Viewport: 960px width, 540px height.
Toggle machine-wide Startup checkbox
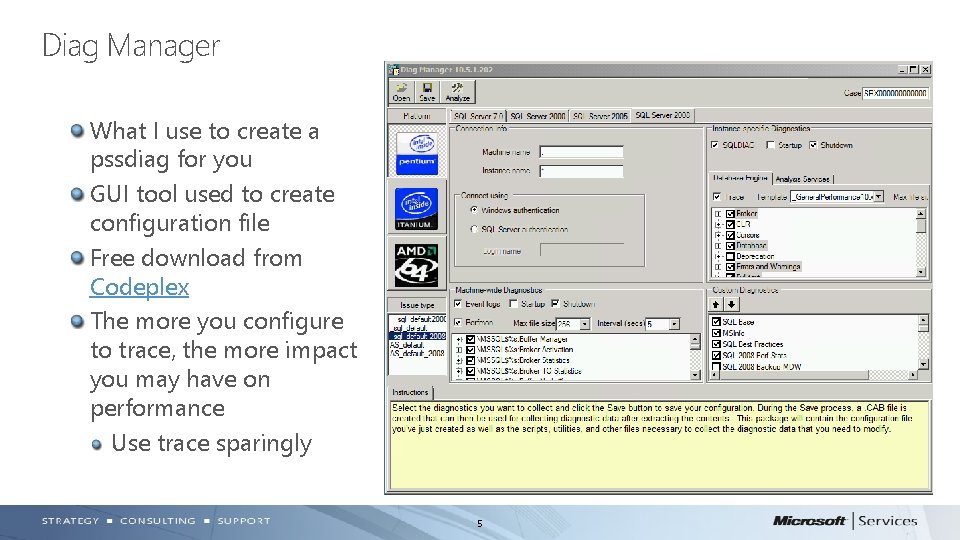point(514,304)
